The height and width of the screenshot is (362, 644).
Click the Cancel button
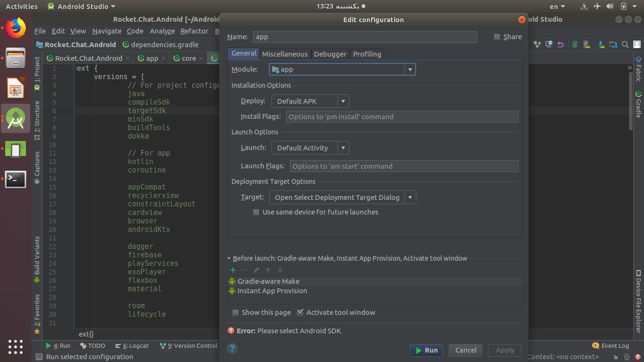[466, 350]
